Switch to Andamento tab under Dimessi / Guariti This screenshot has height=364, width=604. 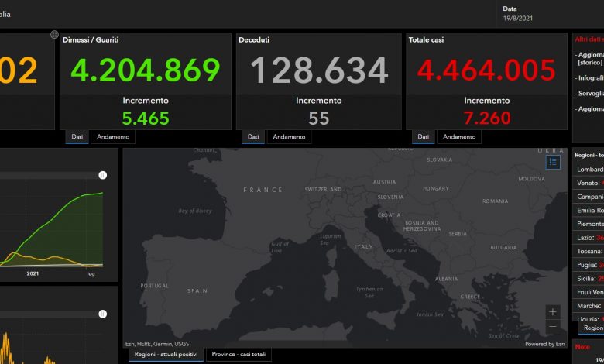pos(114,137)
